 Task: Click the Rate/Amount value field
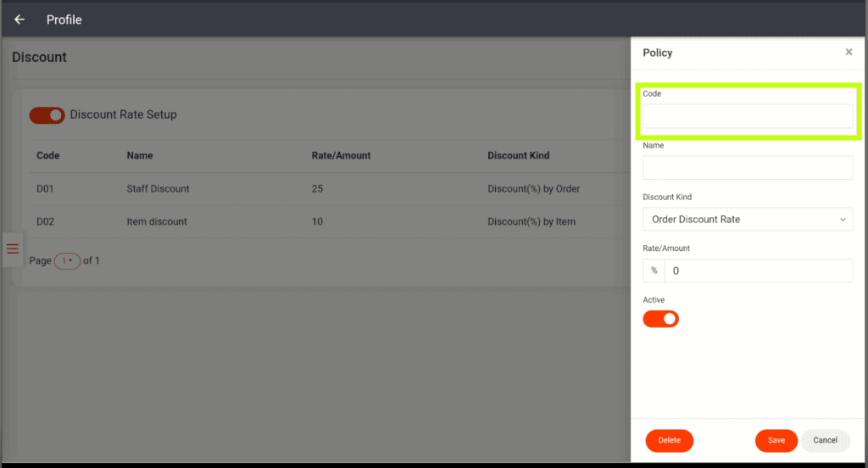pyautogui.click(x=759, y=271)
